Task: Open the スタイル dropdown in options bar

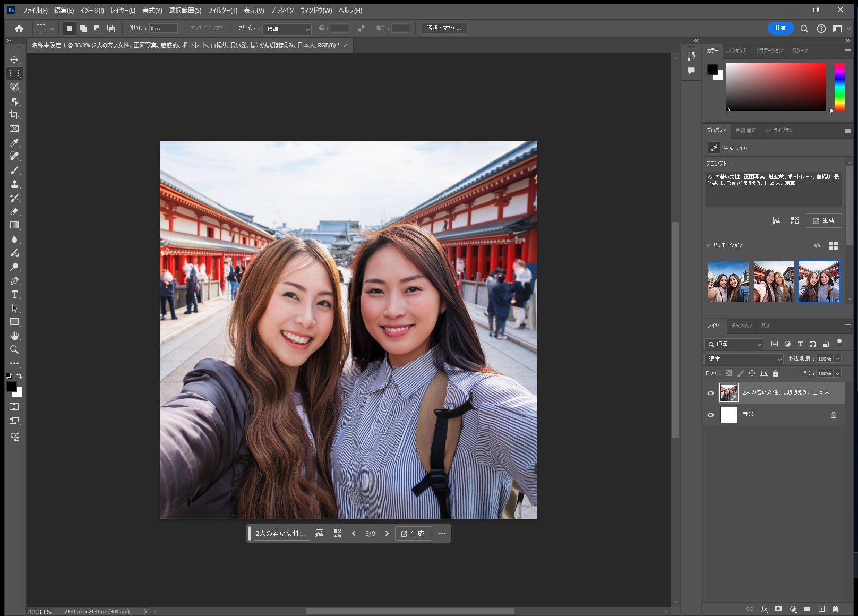Action: point(287,28)
